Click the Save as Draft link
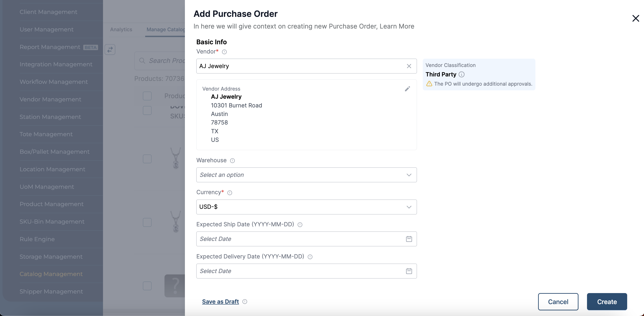Image resolution: width=644 pixels, height=316 pixels. [x=220, y=302]
